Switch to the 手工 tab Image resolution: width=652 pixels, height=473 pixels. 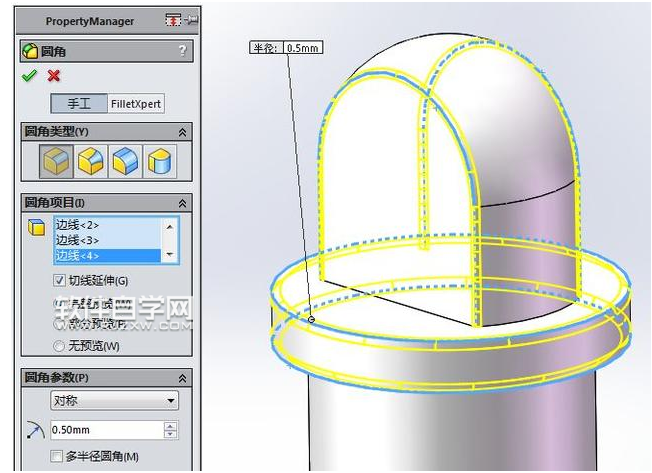(x=79, y=104)
